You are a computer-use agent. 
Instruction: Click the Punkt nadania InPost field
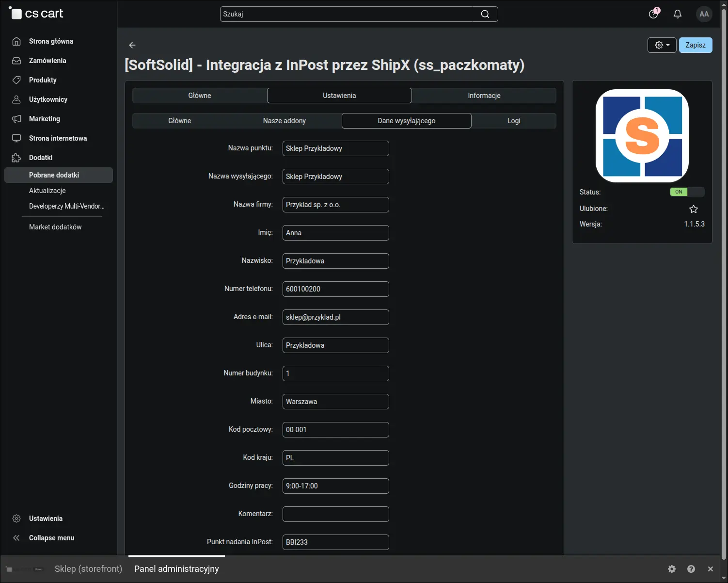coord(336,542)
